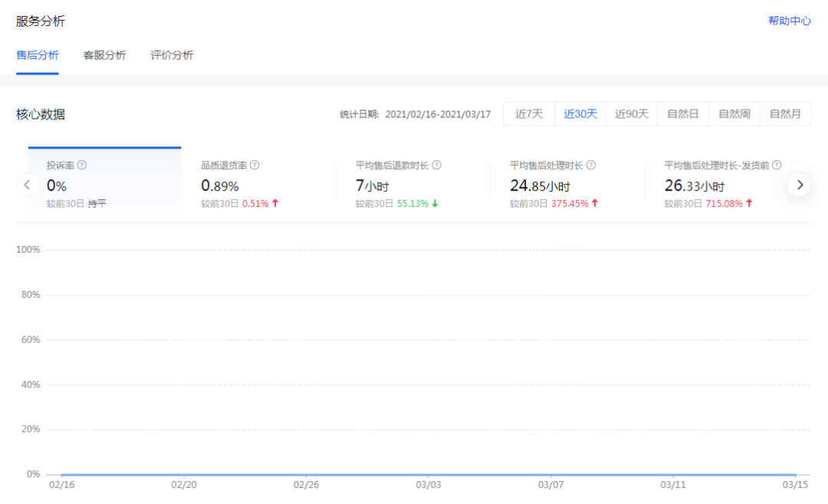The width and height of the screenshot is (828, 504).
Task: Re-select the 近30天 filter
Action: pyautogui.click(x=580, y=113)
